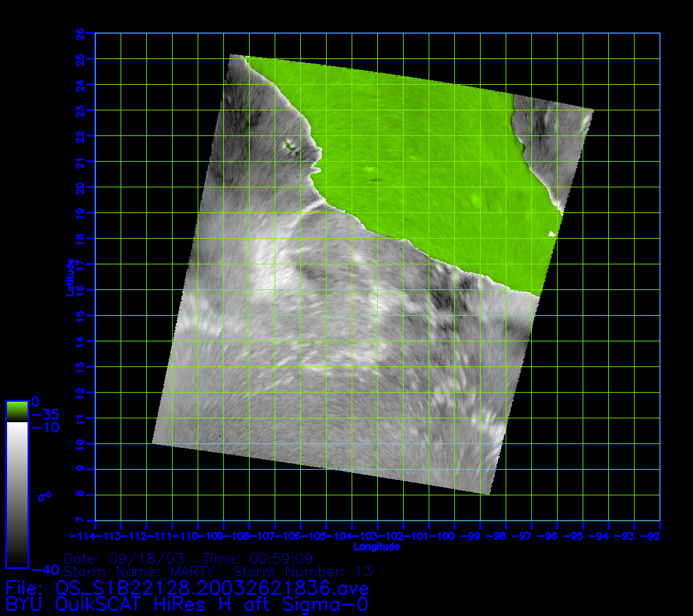
Task: Click the green land-mask color swatch in legend
Action: coord(17,411)
